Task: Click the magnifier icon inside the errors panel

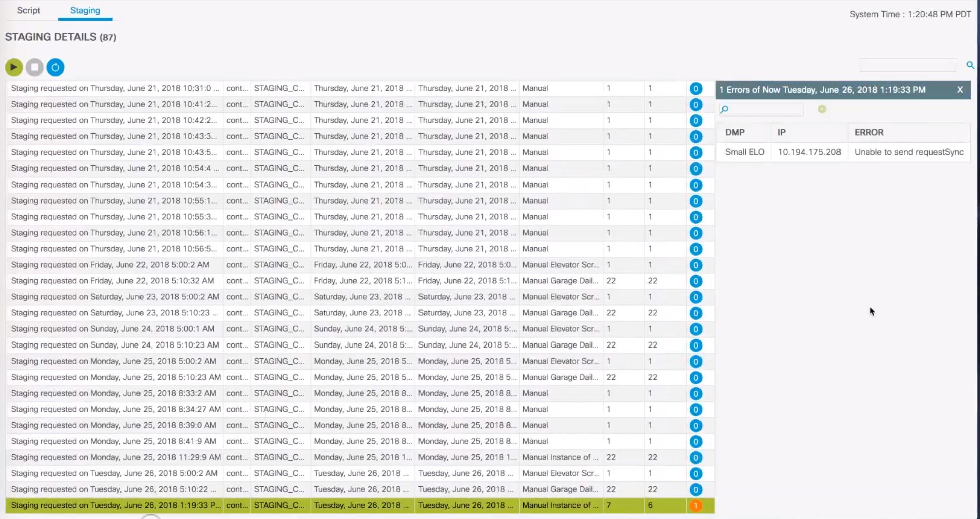Action: click(724, 108)
